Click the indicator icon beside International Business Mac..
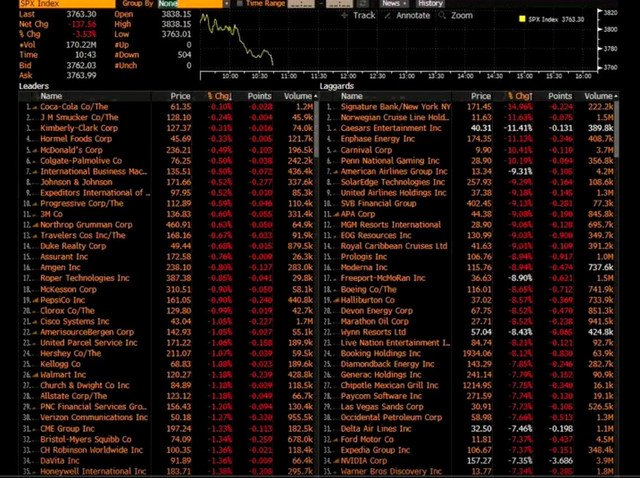Screen dimensions: 640x478 [x=35, y=172]
